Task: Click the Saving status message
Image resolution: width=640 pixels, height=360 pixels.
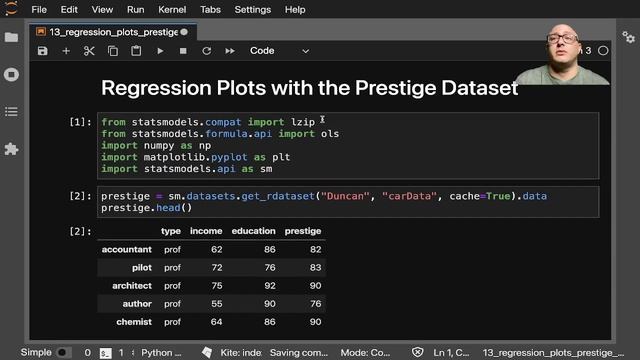Action: (x=299, y=353)
